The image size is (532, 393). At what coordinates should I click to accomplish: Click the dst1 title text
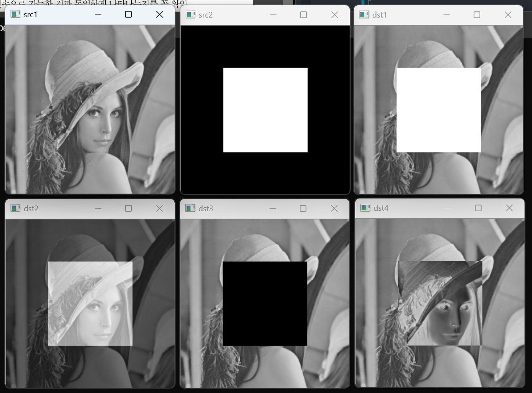[x=380, y=15]
